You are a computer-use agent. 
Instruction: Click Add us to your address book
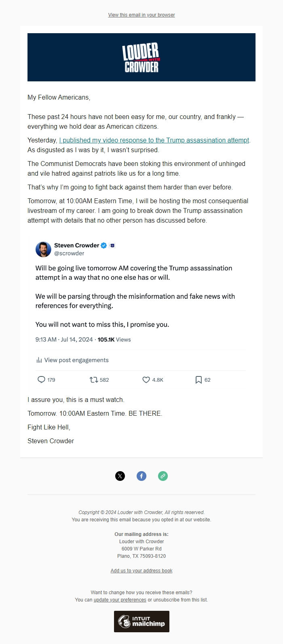pyautogui.click(x=141, y=571)
